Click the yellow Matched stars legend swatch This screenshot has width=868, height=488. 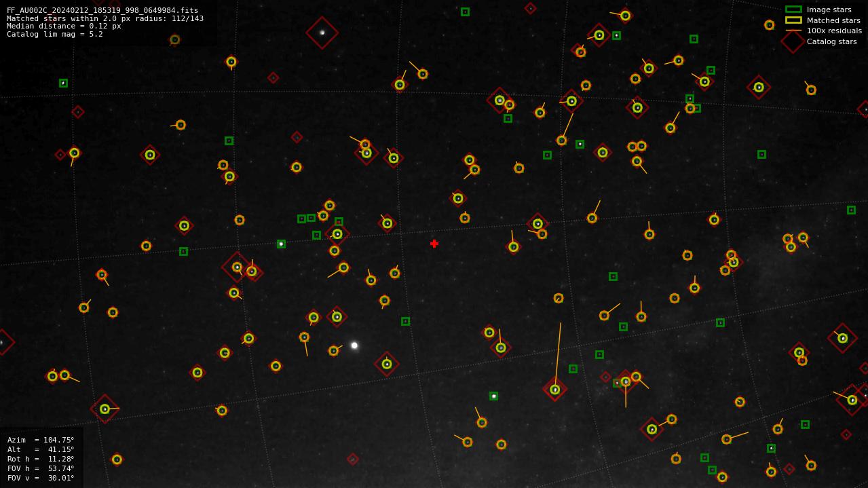coord(793,20)
